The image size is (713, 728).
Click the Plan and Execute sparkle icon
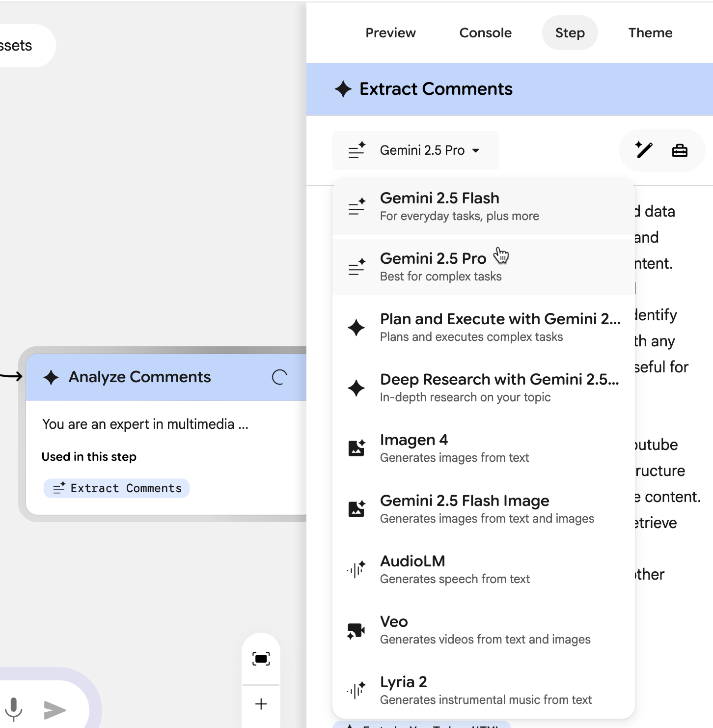tap(356, 328)
